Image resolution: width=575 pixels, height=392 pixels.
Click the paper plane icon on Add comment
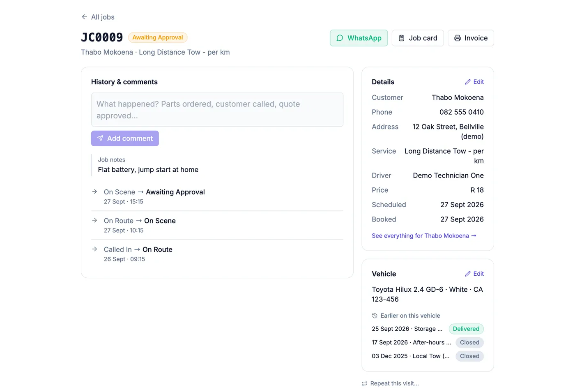pyautogui.click(x=100, y=138)
